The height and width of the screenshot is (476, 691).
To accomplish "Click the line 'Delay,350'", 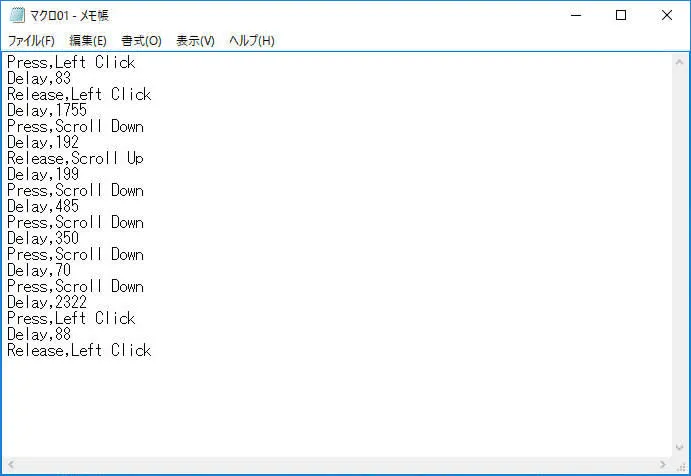I will point(43,238).
